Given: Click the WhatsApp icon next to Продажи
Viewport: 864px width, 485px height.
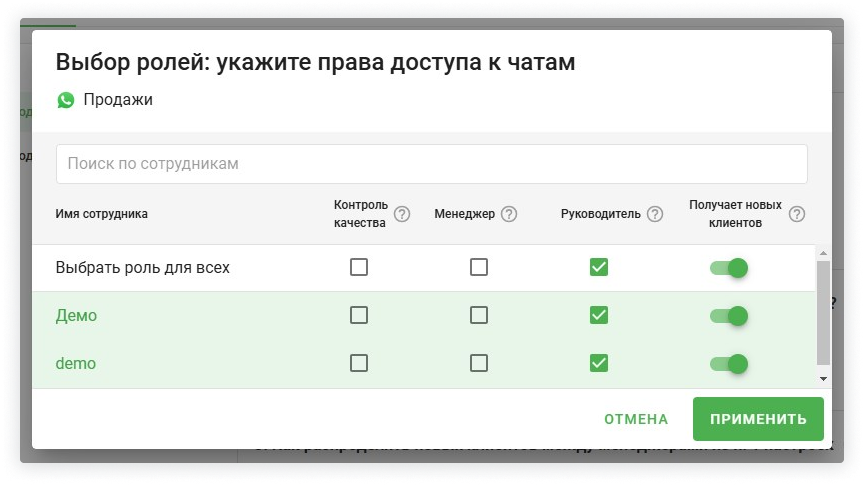Looking at the screenshot, I should point(66,100).
